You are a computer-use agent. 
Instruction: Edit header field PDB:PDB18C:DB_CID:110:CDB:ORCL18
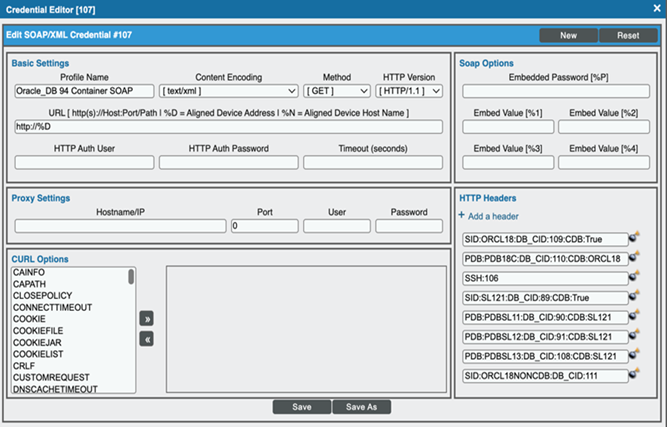(x=545, y=259)
